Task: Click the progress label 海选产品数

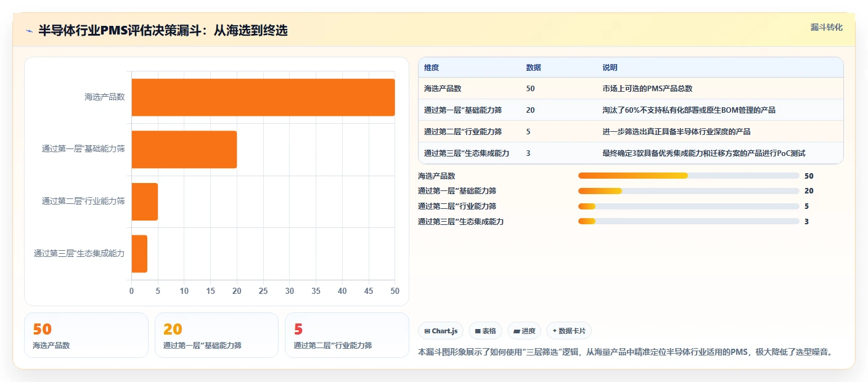Action: coord(436,176)
